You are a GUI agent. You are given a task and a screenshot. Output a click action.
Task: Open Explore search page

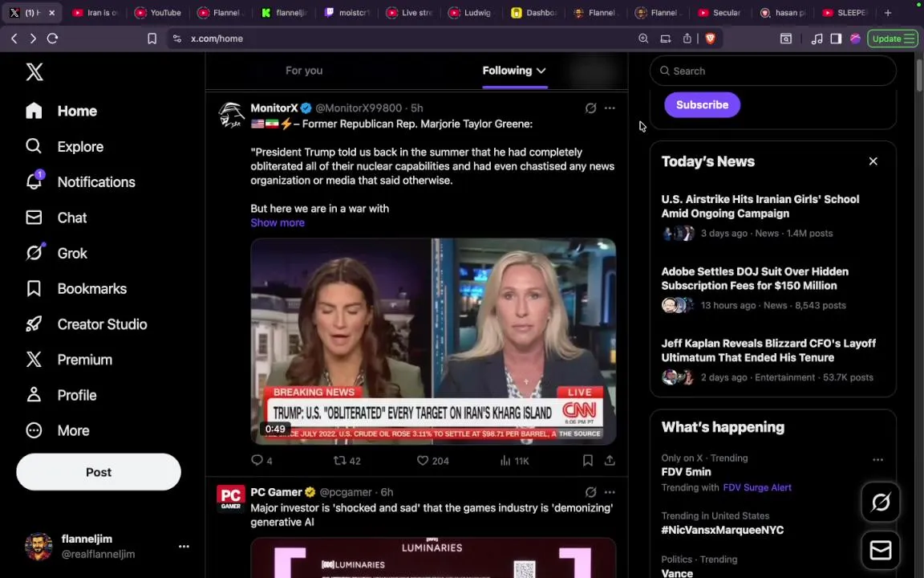click(65, 146)
